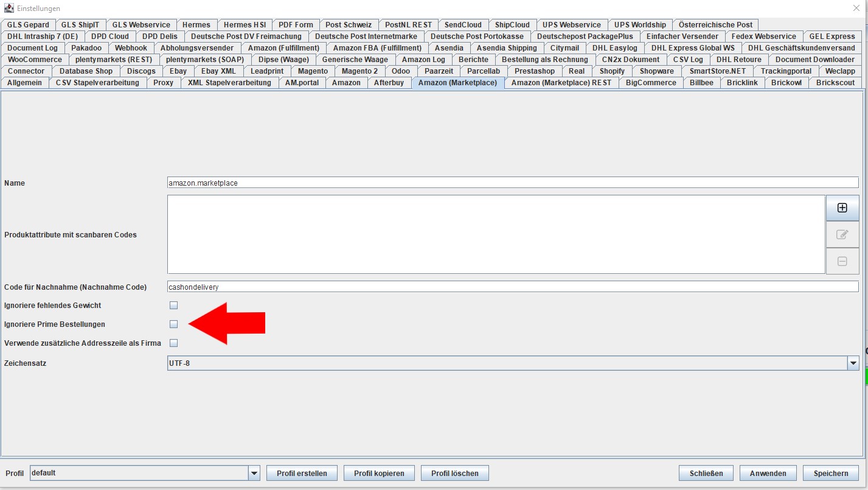Open the Bestellung als Rechnung tab
Screen dimensions: 868x490
(545, 59)
